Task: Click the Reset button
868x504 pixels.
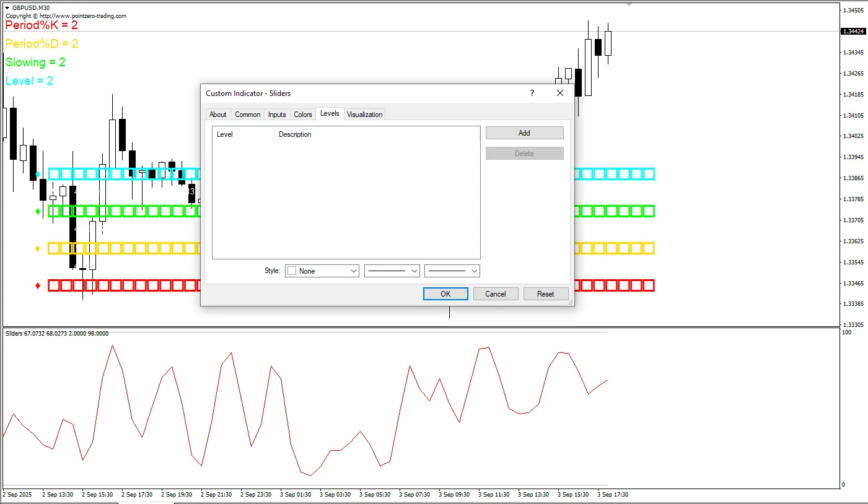Action: (x=545, y=293)
